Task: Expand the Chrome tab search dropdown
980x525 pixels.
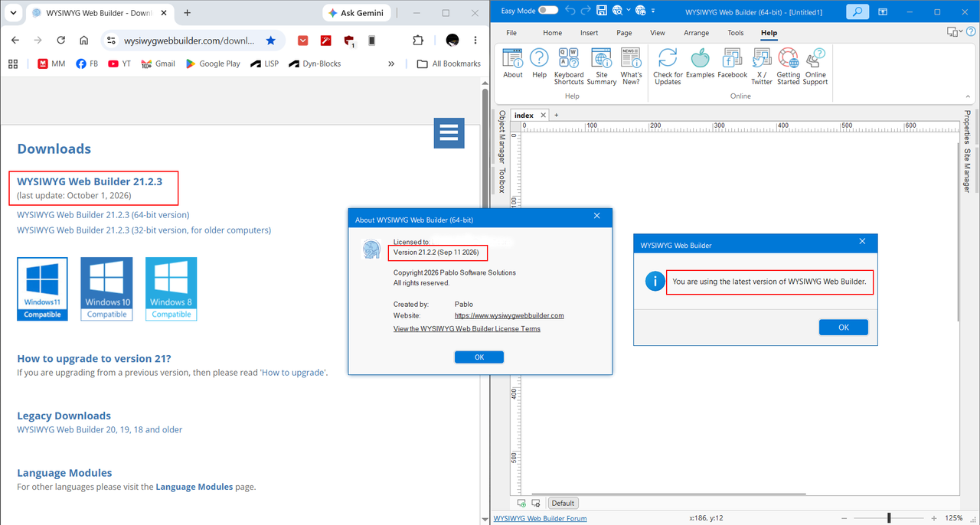Action: pyautogui.click(x=13, y=13)
